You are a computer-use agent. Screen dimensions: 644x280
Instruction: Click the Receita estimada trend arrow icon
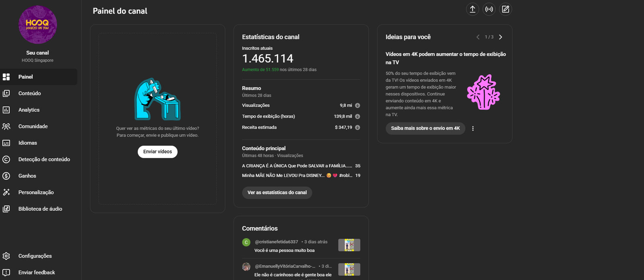pos(357,127)
